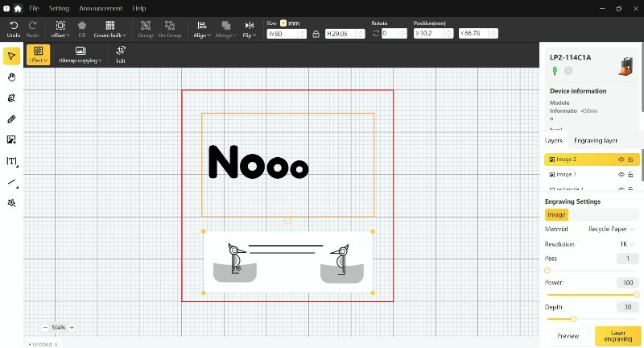Screen dimensions: 644x348
Task: Open the Setting menu
Action: (59, 7)
